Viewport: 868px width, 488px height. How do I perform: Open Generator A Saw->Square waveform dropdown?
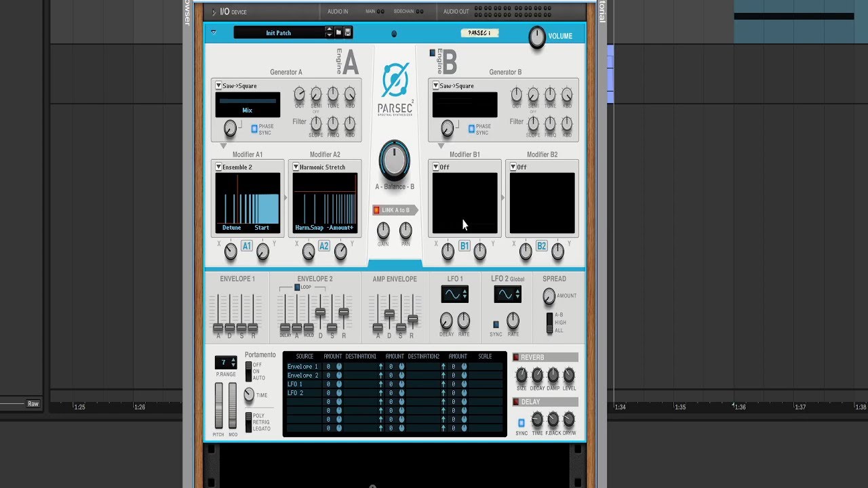point(219,86)
